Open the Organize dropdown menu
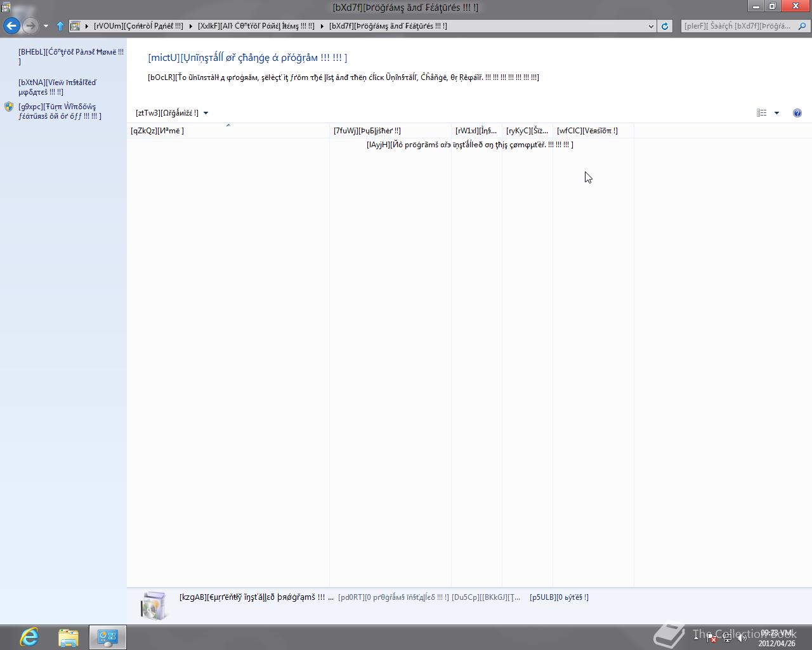The width and height of the screenshot is (812, 650). click(172, 113)
